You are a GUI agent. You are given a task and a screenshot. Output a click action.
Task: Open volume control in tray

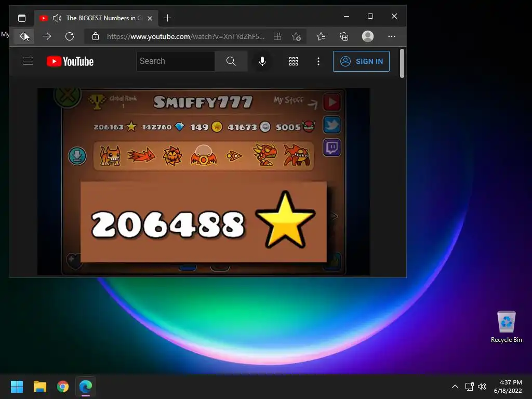482,387
